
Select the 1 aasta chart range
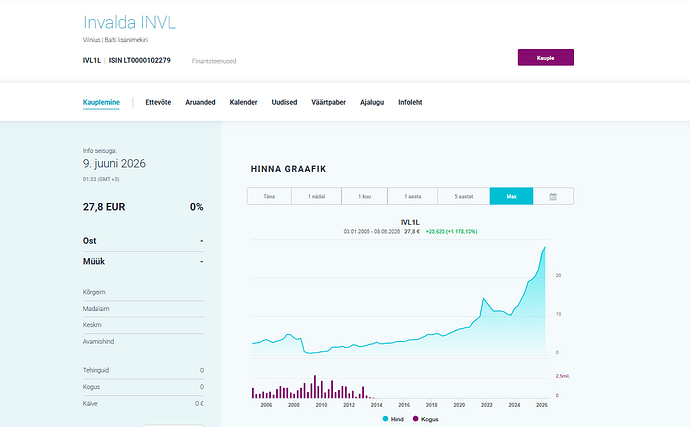point(412,196)
